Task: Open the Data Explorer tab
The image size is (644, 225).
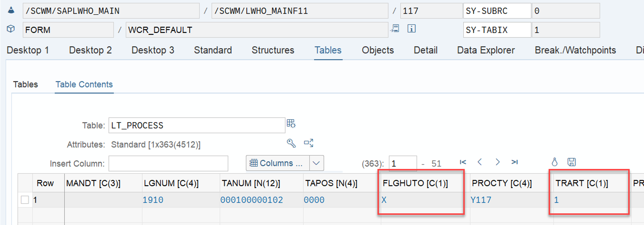Action: click(x=486, y=50)
